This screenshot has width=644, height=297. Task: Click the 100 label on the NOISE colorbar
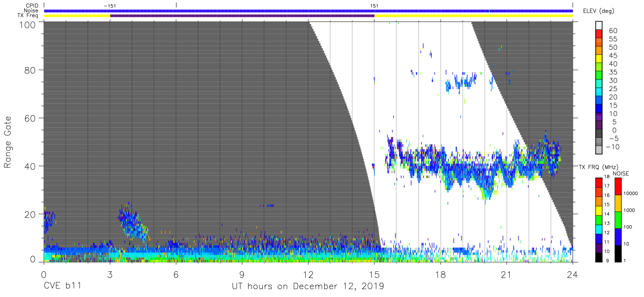(627, 227)
